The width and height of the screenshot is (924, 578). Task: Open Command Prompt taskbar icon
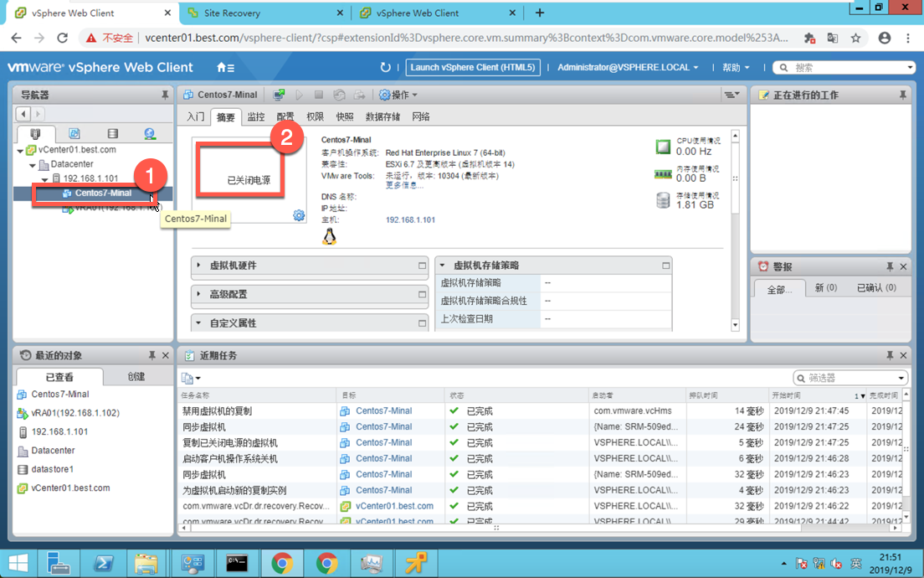[x=237, y=563]
